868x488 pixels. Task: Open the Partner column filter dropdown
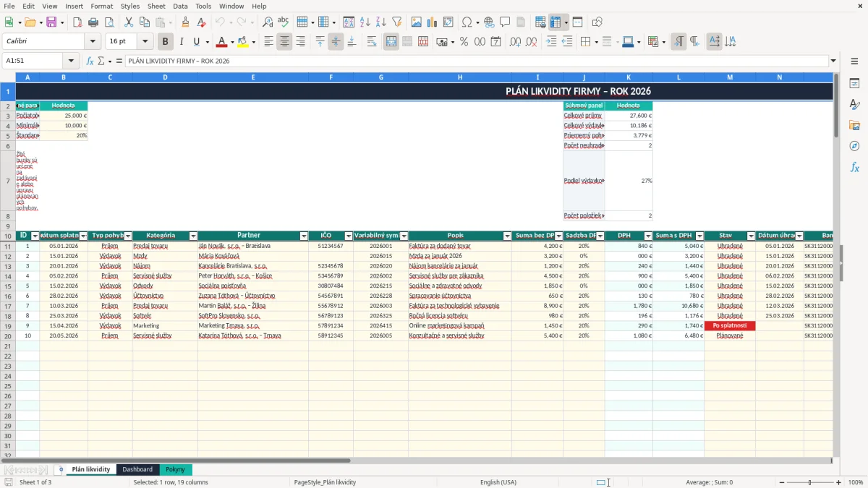pyautogui.click(x=304, y=236)
